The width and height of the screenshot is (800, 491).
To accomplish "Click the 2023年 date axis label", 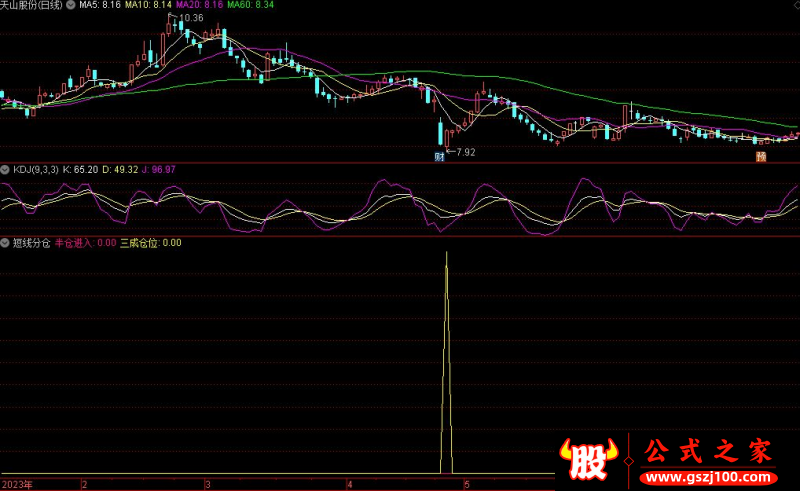I will [17, 484].
